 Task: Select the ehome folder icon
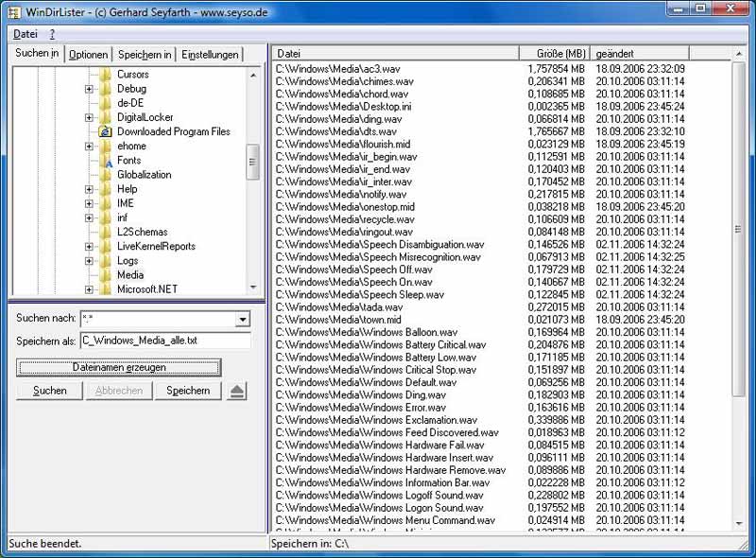click(106, 146)
